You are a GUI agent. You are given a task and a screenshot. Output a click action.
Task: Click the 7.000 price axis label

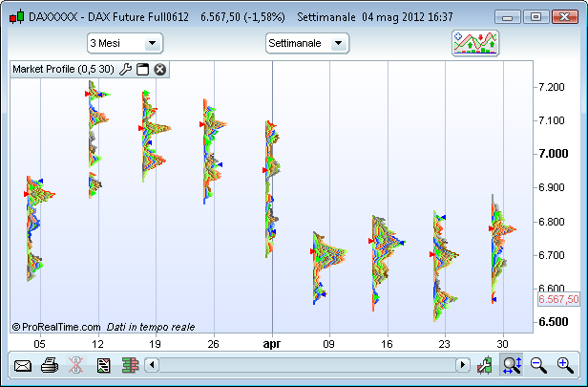[x=554, y=154]
